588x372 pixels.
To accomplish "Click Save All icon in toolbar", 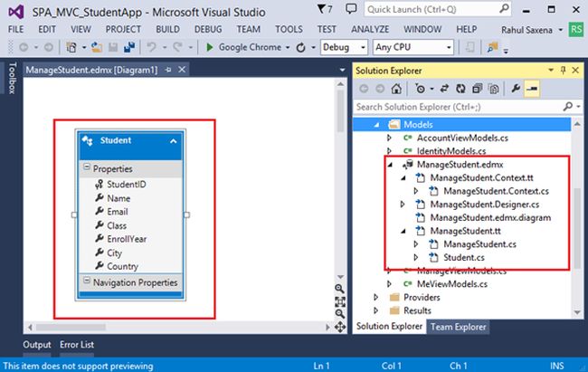I will click(129, 47).
